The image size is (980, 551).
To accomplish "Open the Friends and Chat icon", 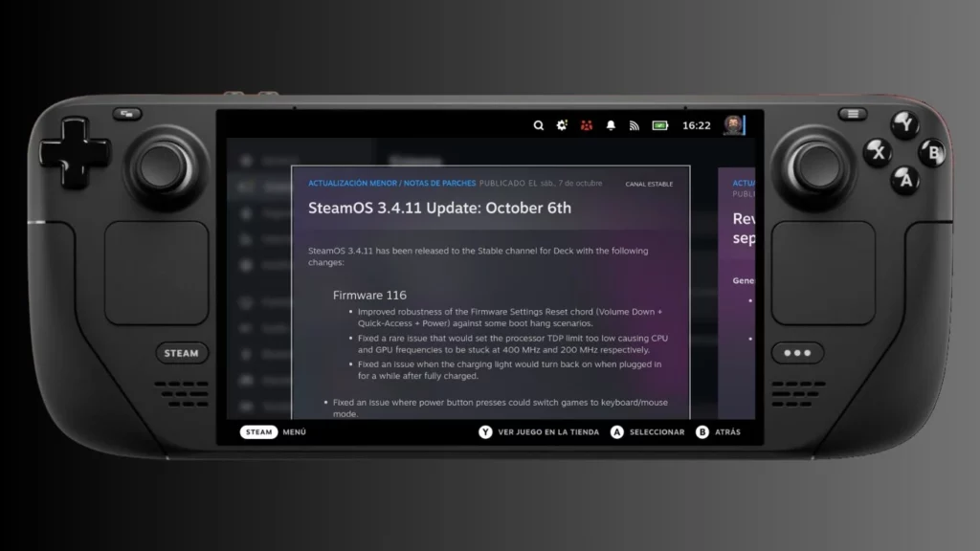I will 586,125.
